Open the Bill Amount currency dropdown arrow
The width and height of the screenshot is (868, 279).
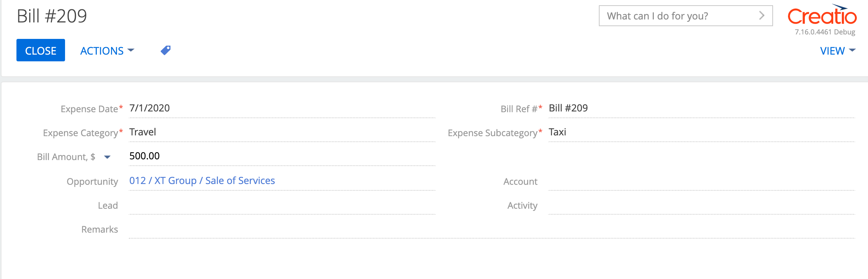point(107,157)
